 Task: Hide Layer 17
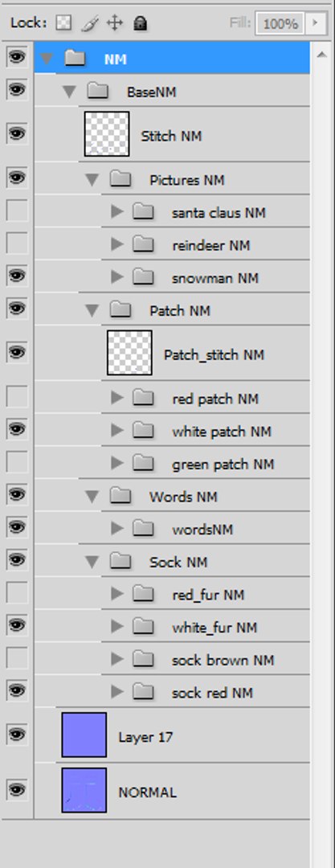click(17, 735)
